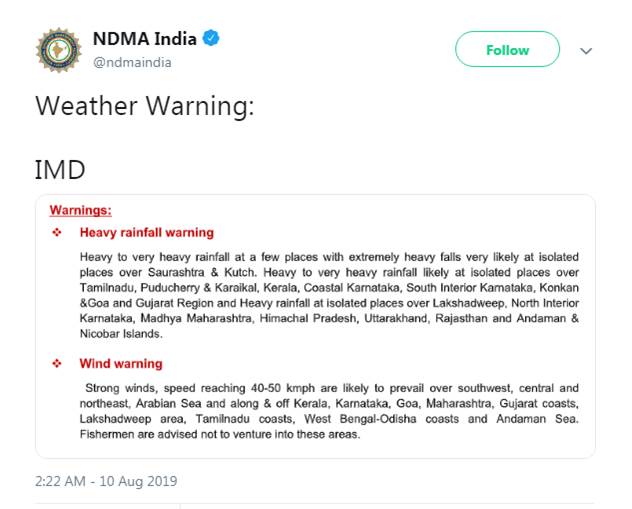Click the underlined Warnings: heading

(x=81, y=210)
